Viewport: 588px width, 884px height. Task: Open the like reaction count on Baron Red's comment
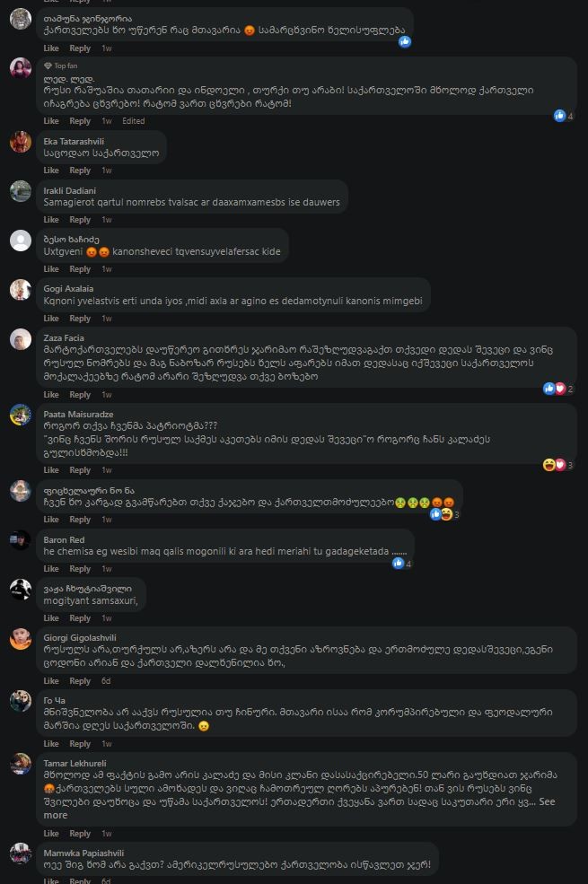402,564
